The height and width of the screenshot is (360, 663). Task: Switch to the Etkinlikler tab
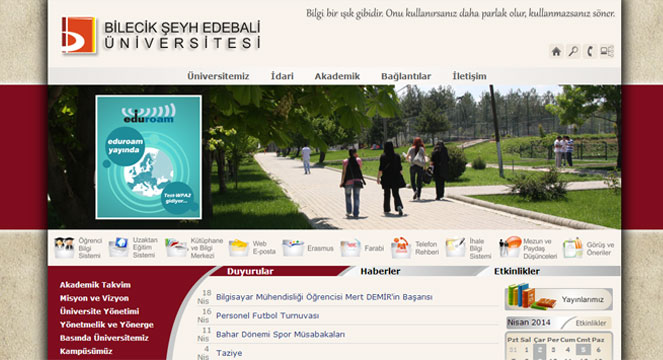pos(517,271)
